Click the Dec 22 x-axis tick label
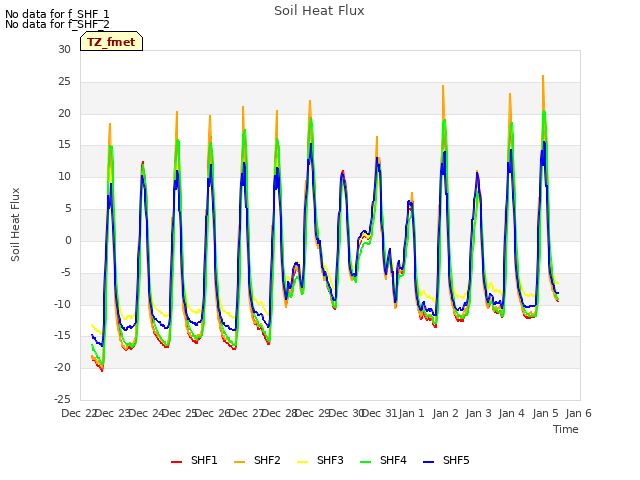The image size is (640, 480). tap(79, 413)
